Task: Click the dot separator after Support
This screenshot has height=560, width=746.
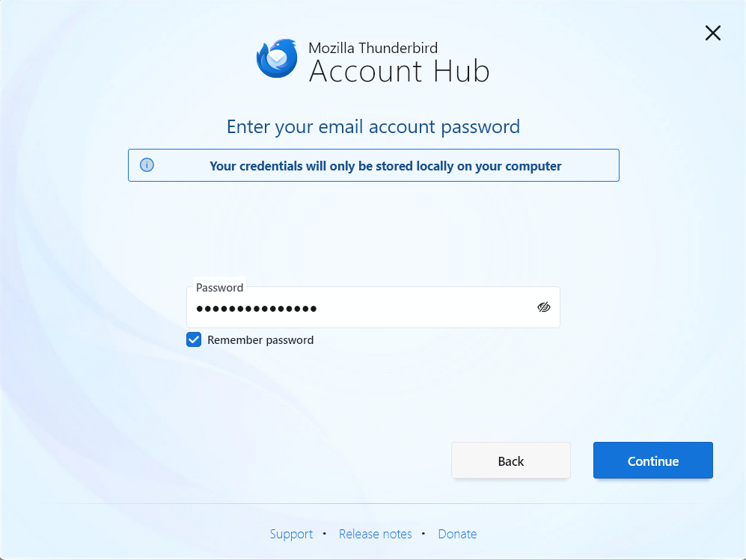Action: point(325,533)
